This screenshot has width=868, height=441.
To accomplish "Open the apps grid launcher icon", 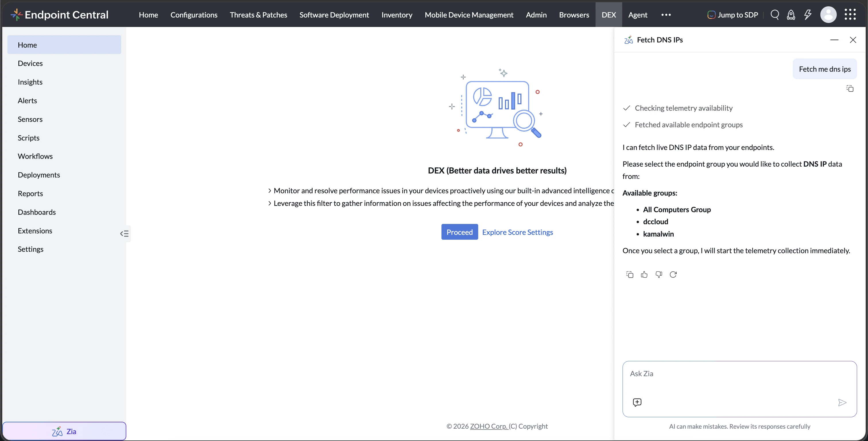I will [x=850, y=14].
